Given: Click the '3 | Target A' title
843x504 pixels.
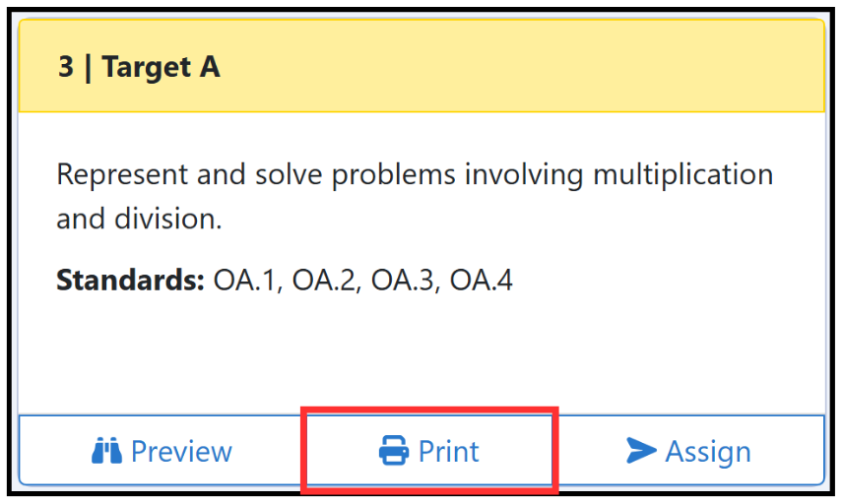Looking at the screenshot, I should tap(139, 67).
